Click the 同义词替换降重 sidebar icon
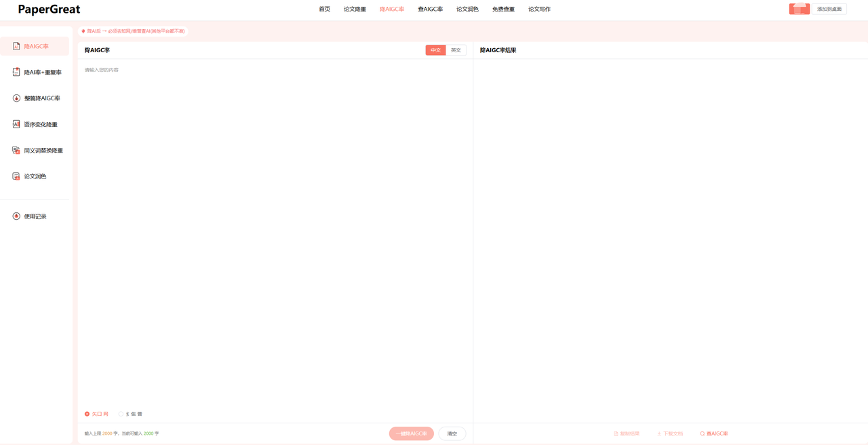868x445 pixels. (16, 150)
